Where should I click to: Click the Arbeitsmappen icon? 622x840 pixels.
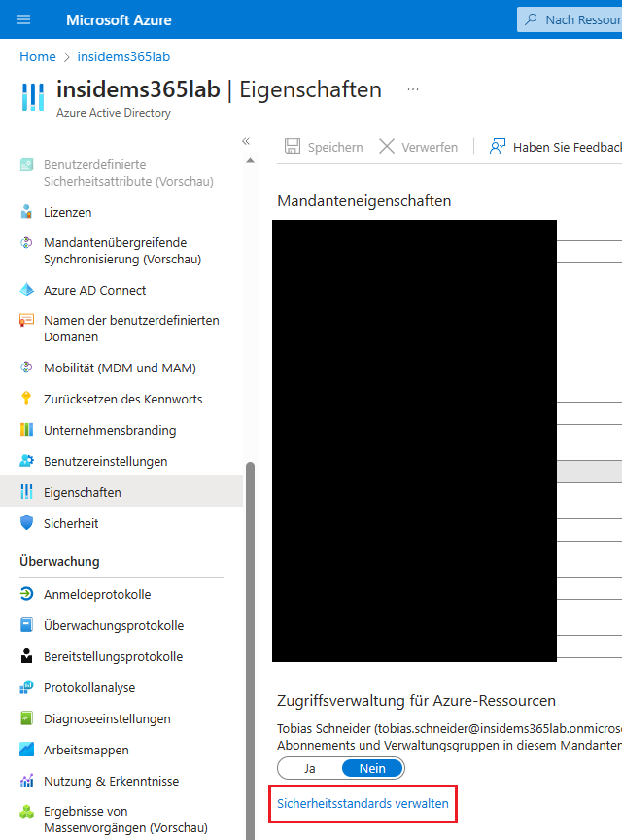click(26, 750)
